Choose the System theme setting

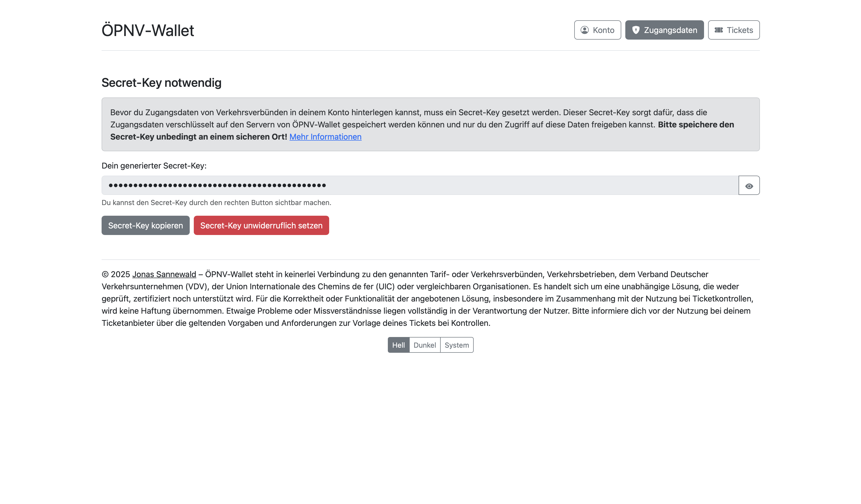pos(457,345)
